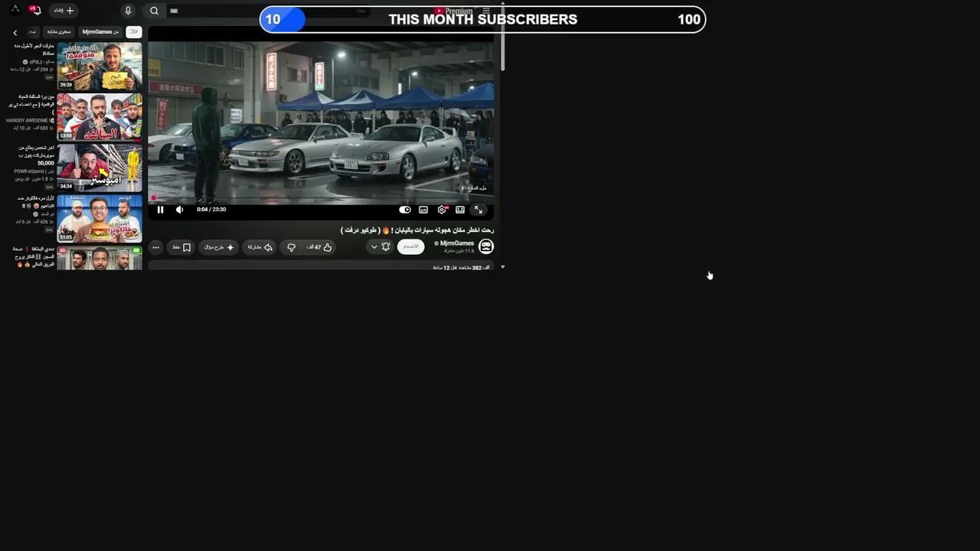Seek on the red video progress bar
The image size is (980, 551).
click(322, 198)
